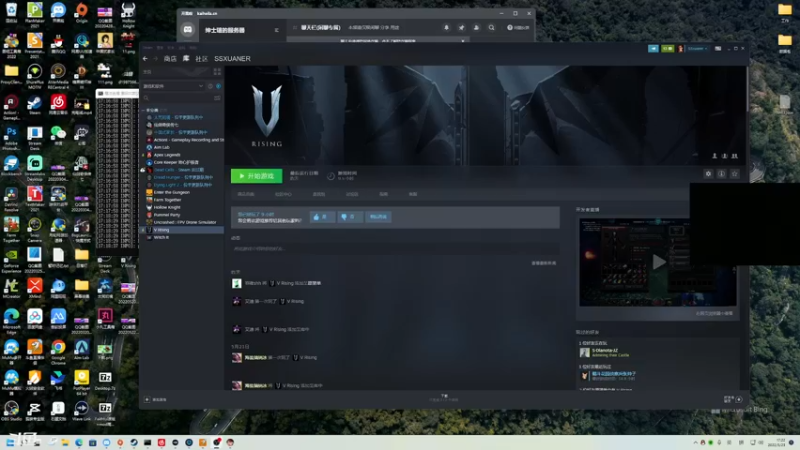Click the library search field
This screenshot has width=800, height=450.
177,97
